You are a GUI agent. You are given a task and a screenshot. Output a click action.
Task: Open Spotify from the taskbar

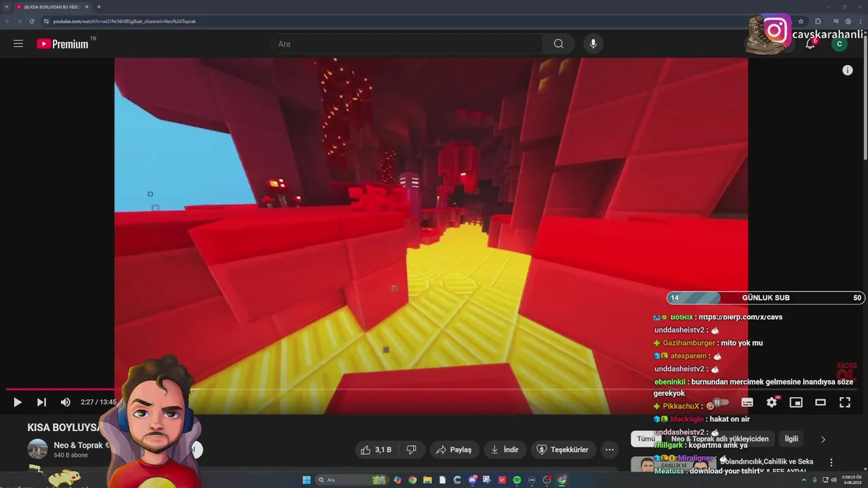517,480
